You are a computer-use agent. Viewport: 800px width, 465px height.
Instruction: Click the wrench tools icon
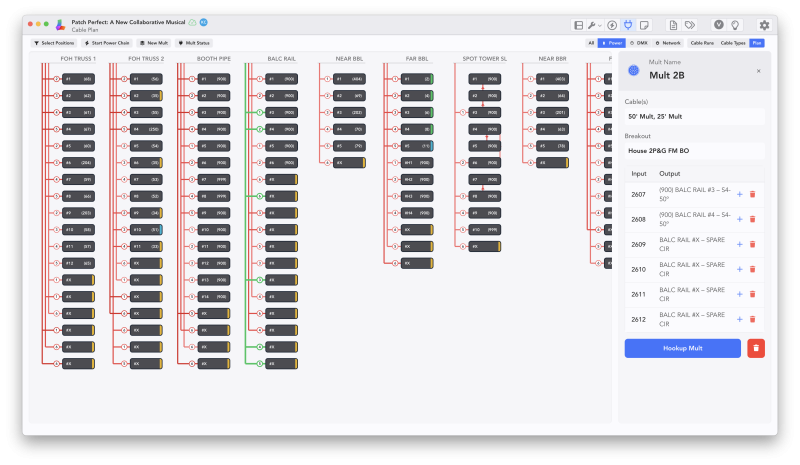[592, 25]
